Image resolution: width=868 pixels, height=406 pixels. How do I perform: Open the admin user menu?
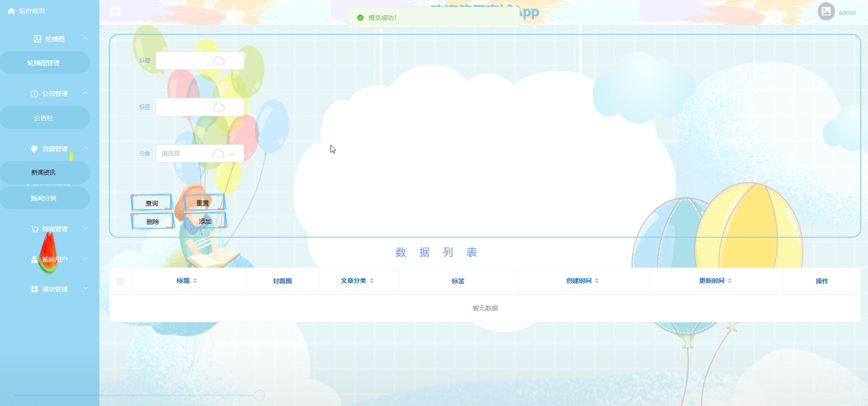tap(847, 13)
